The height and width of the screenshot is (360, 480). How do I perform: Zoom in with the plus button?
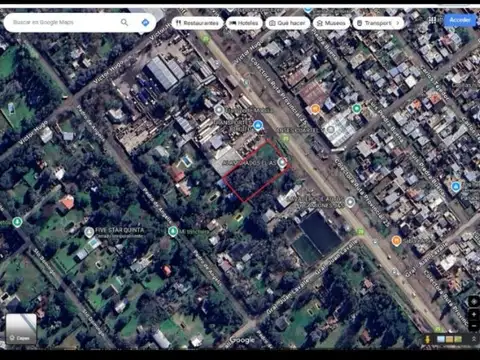[474, 314]
